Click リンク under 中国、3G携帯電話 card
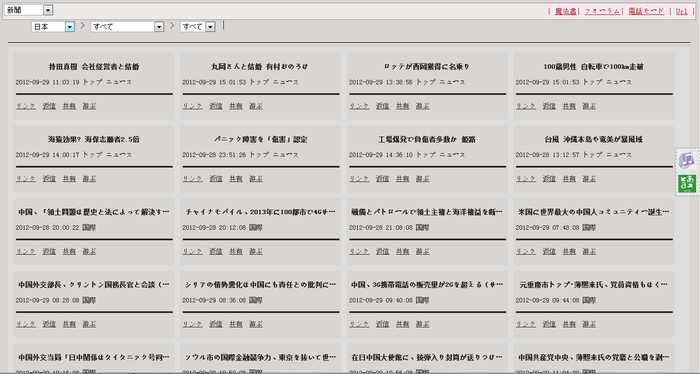700x374 pixels. pyautogui.click(x=359, y=324)
